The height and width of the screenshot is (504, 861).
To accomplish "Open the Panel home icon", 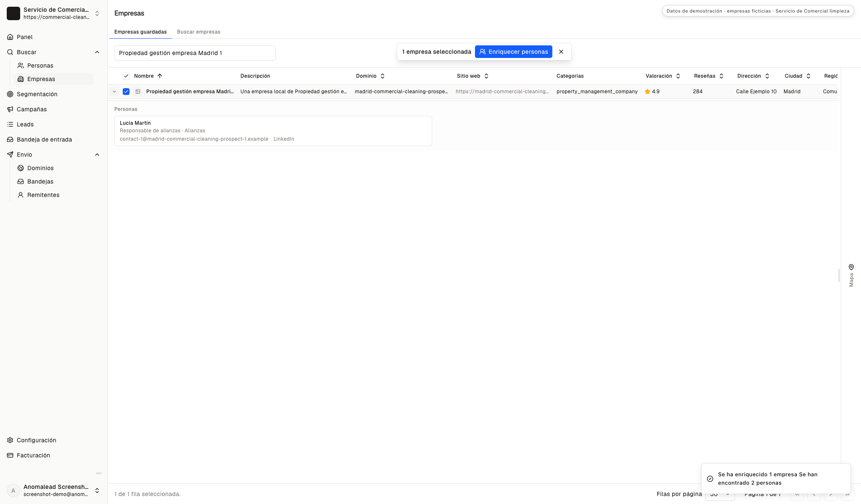I will 10,37.
